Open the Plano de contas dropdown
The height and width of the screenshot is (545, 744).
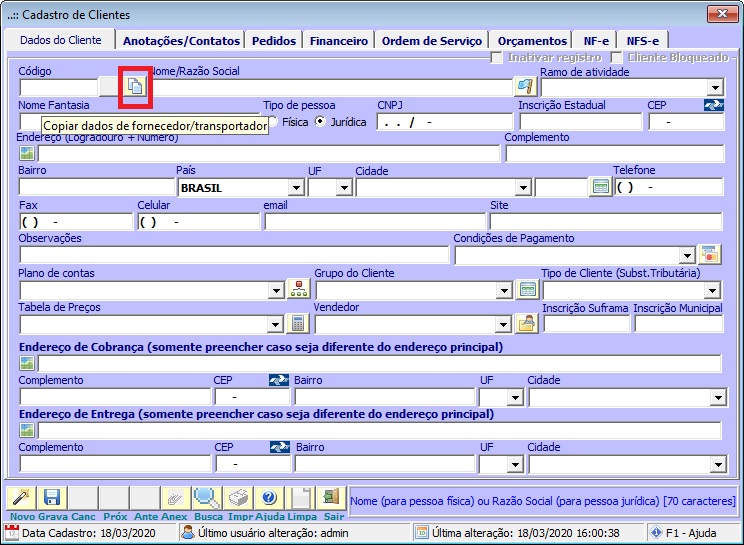[276, 290]
